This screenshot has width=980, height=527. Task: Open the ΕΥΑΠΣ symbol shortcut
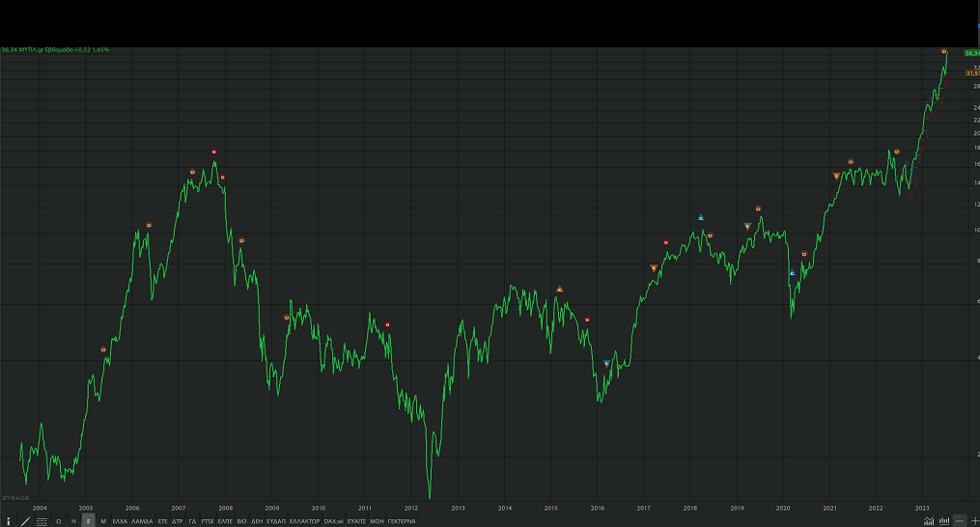(356, 521)
